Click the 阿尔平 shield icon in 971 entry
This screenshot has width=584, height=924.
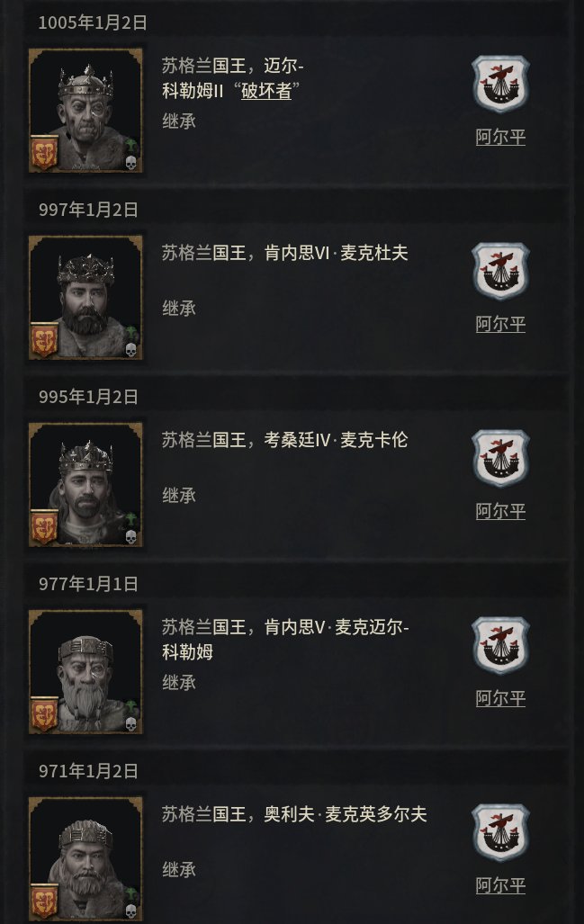click(500, 832)
